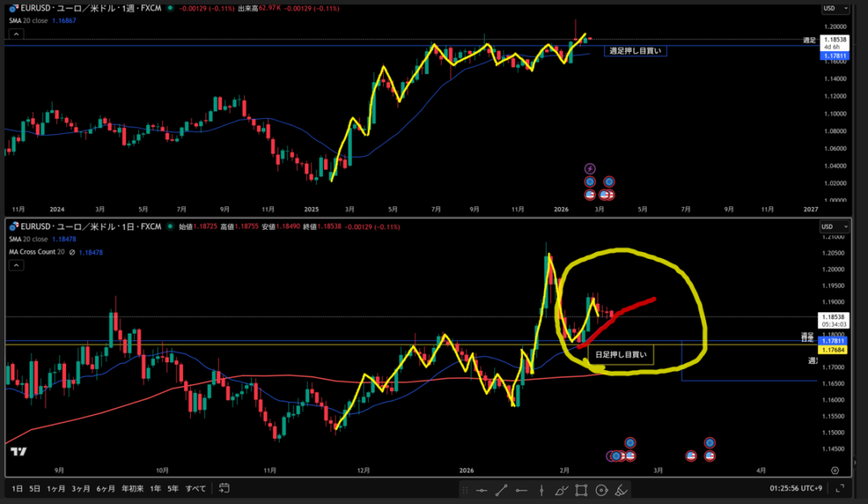Select the 年初来 time range
Screen dimensions: 868x504
(131, 489)
